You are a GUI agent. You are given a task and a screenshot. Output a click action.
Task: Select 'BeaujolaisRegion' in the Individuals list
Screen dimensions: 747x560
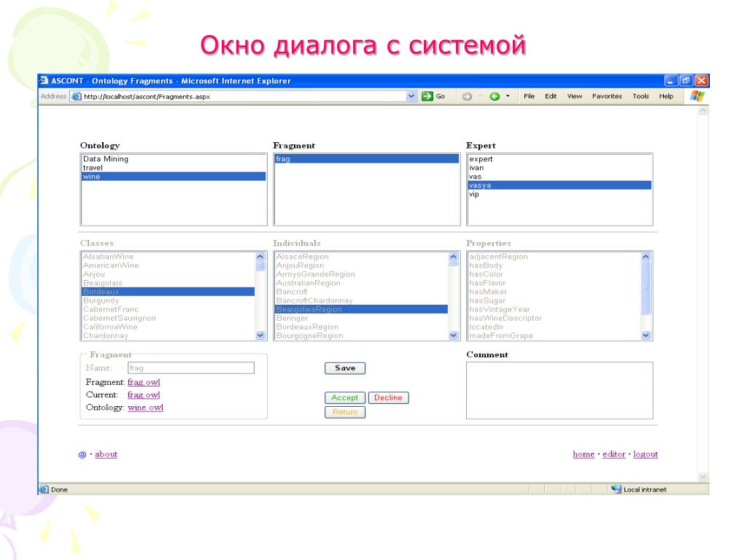[362, 309]
